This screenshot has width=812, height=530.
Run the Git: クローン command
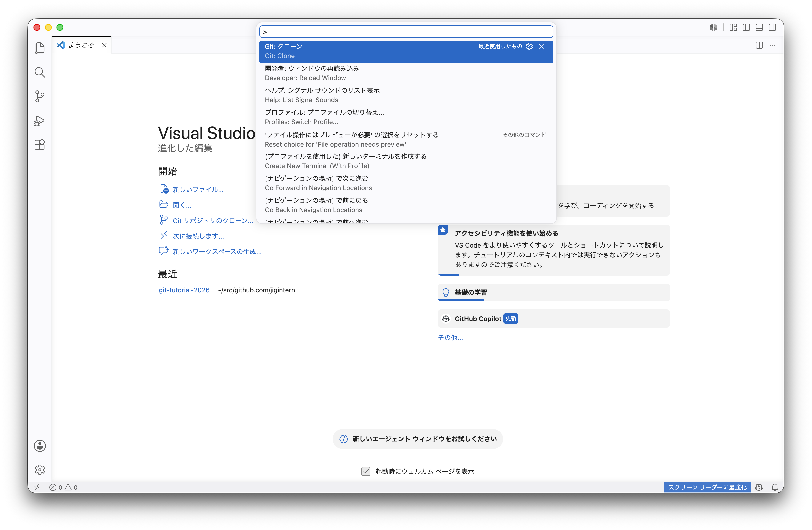[x=406, y=51]
